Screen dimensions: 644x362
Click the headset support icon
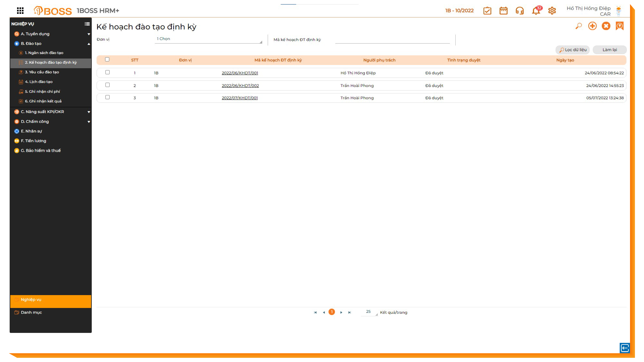[x=520, y=11]
